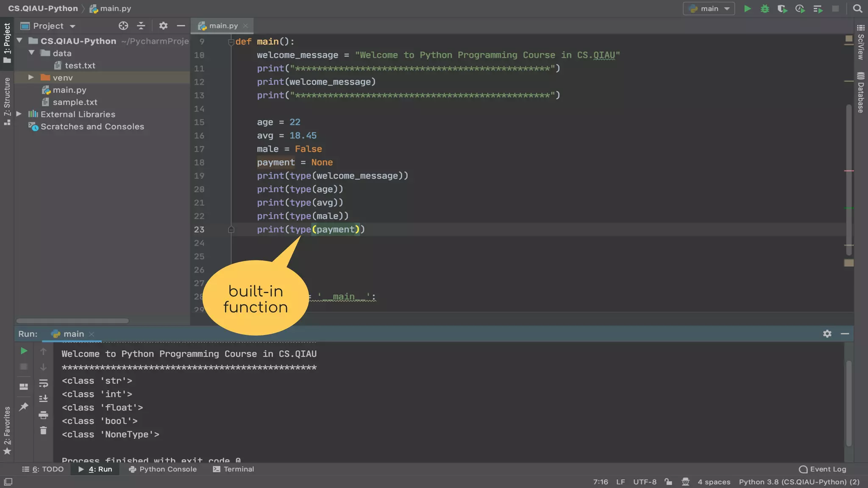The width and height of the screenshot is (868, 488).
Task: Expand External Libraries node
Action: pos(19,114)
